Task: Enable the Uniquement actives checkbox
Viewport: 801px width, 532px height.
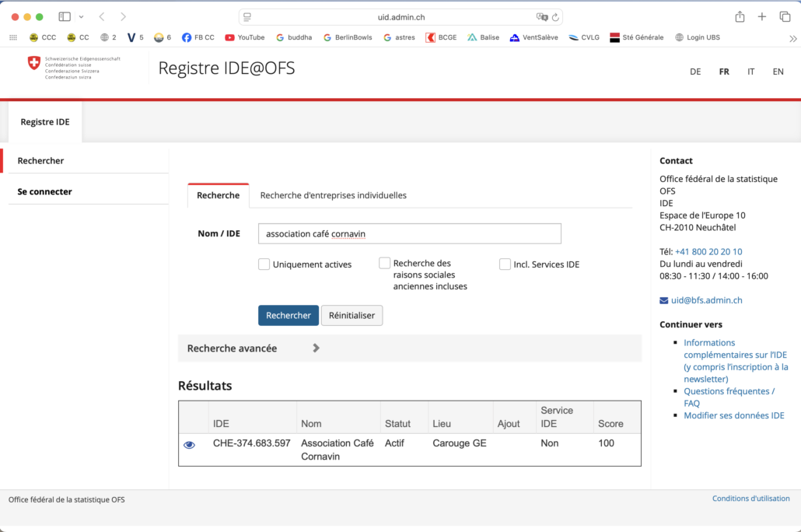Action: click(x=264, y=264)
